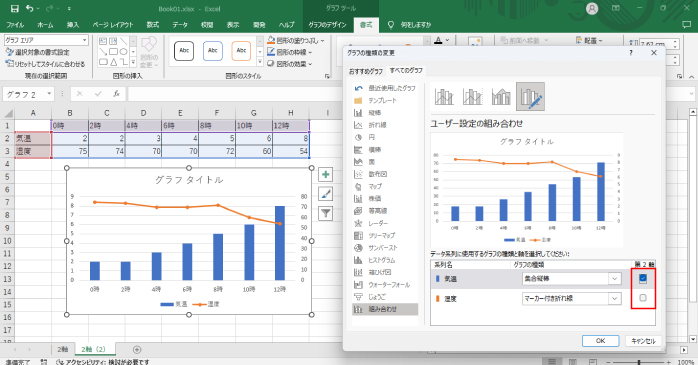This screenshot has width=698, height=365.
Task: Select 組み合わせ combo chart category
Action: pos(385,309)
